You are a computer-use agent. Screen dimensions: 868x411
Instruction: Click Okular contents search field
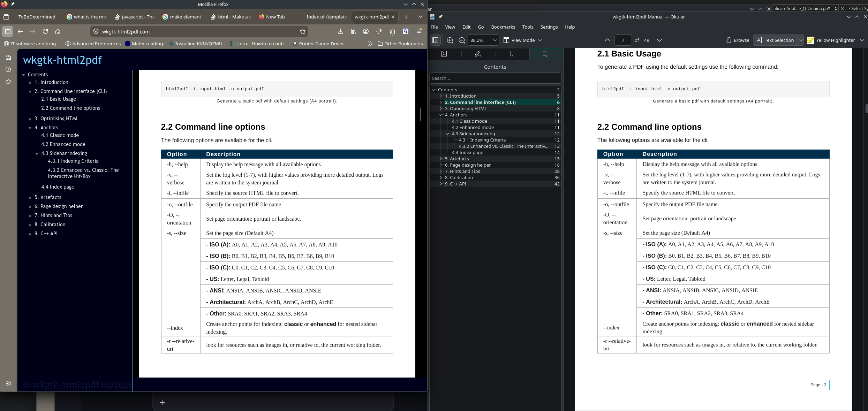coord(495,78)
